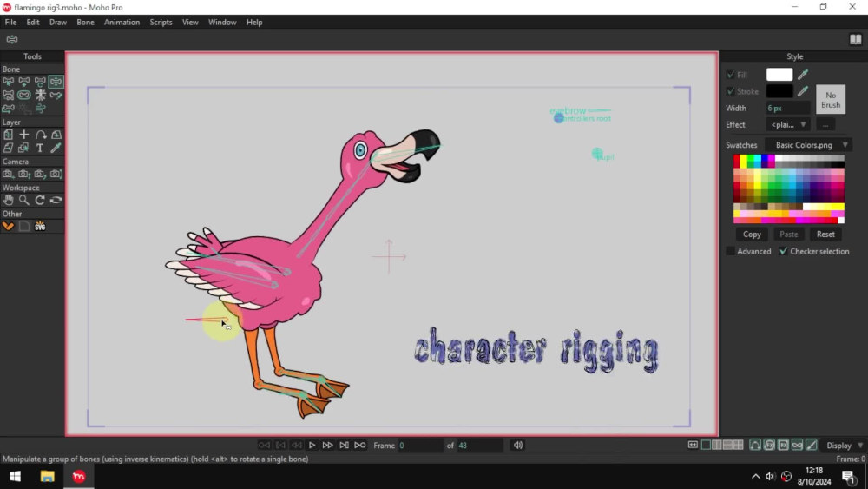
Task: Open the Windows Start menu
Action: click(x=15, y=476)
